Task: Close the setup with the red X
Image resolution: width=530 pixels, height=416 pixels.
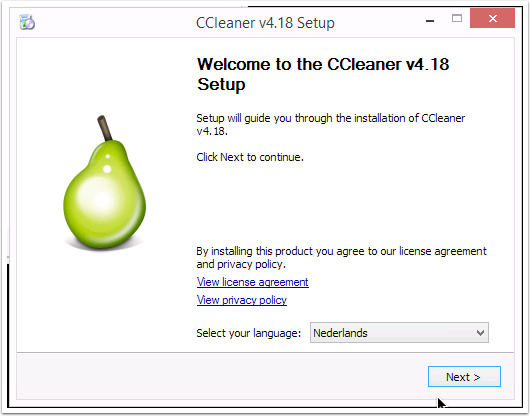Action: [492, 19]
